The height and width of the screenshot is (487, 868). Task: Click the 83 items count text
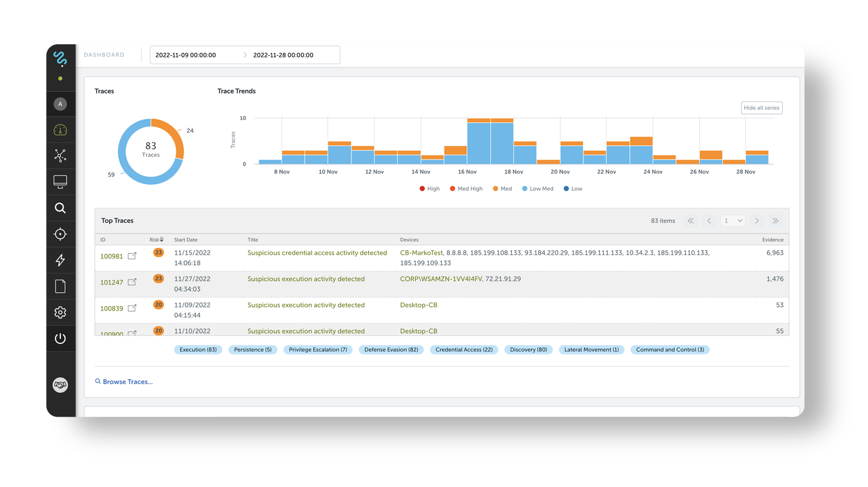(663, 221)
